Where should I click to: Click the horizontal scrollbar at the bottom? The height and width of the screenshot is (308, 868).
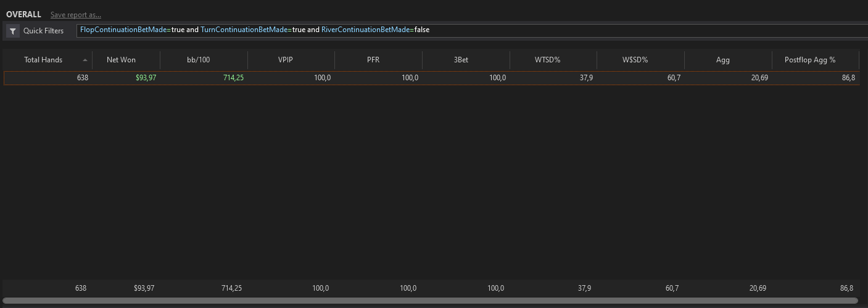coord(431,301)
